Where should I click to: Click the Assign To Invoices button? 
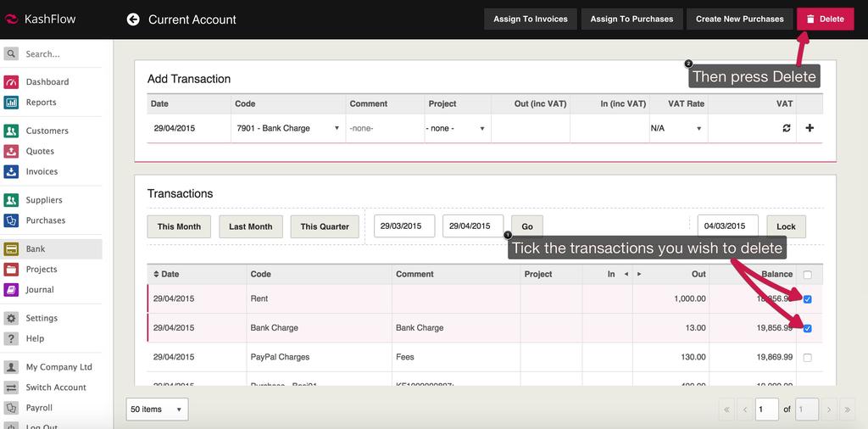(x=531, y=19)
